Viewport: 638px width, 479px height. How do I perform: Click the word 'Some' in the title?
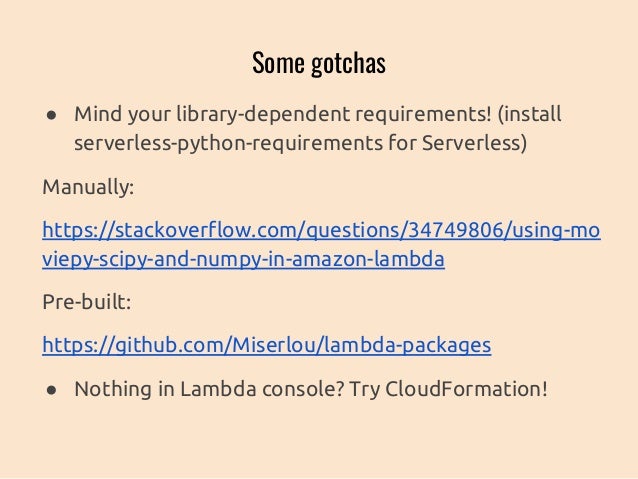(x=278, y=63)
